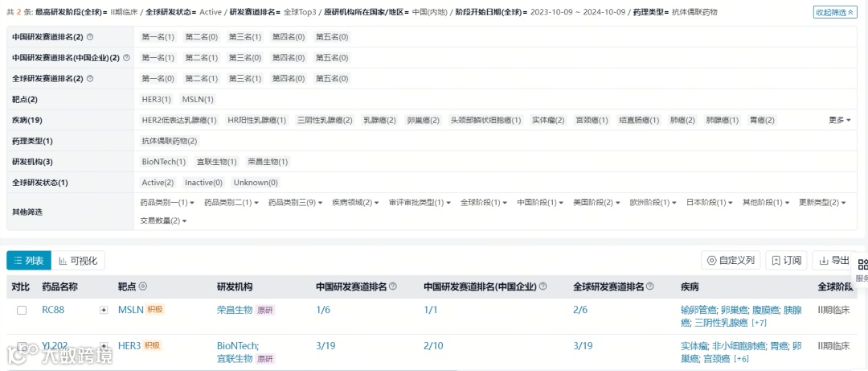The width and height of the screenshot is (868, 371).
Task: Select Inactive(0) global status tag
Action: point(203,183)
